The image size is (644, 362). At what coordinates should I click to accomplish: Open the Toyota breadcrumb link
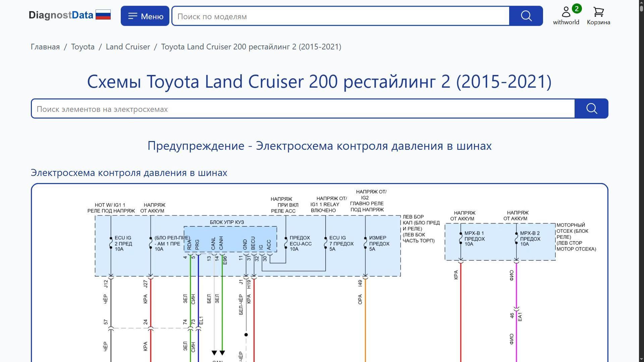point(83,47)
